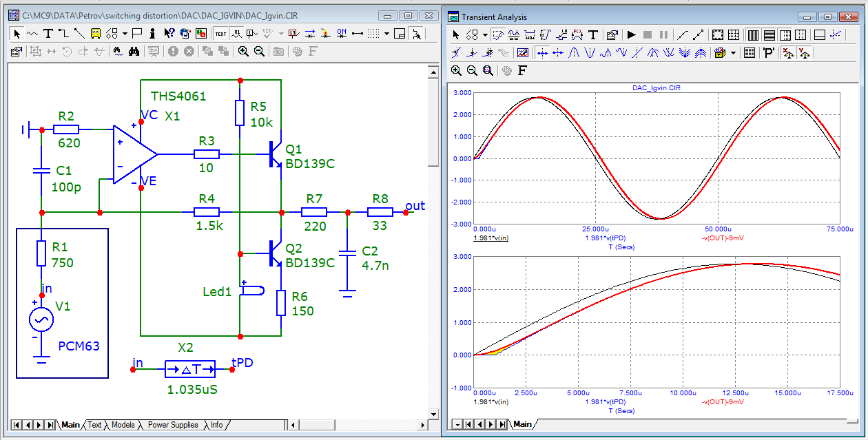Zoom in on the schematic
The height and width of the screenshot is (440, 868).
243,51
